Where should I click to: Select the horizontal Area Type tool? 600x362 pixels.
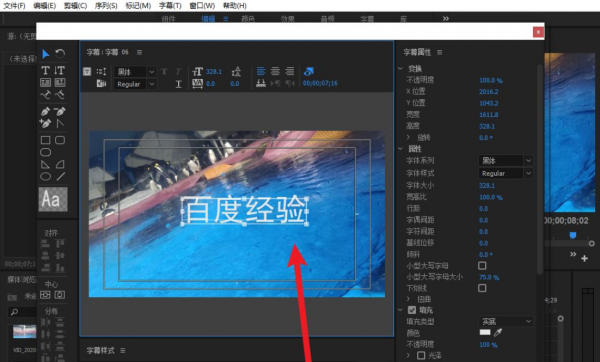(x=45, y=82)
